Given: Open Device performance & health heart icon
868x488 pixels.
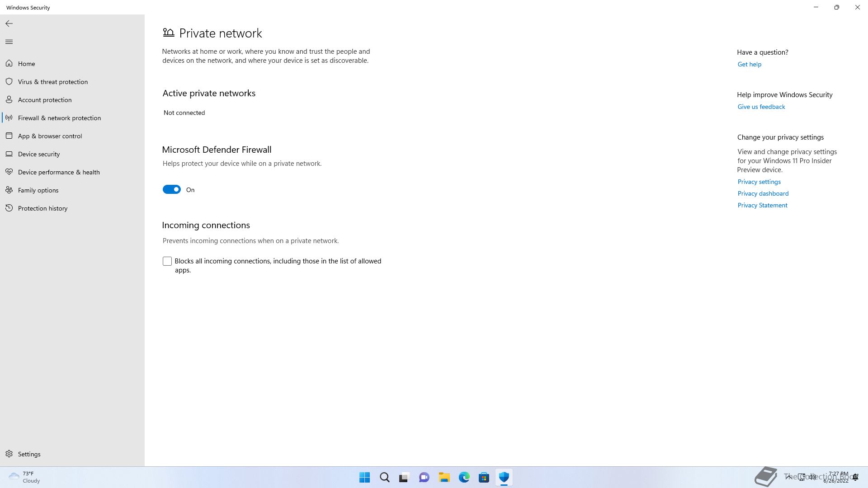Looking at the screenshot, I should [9, 172].
